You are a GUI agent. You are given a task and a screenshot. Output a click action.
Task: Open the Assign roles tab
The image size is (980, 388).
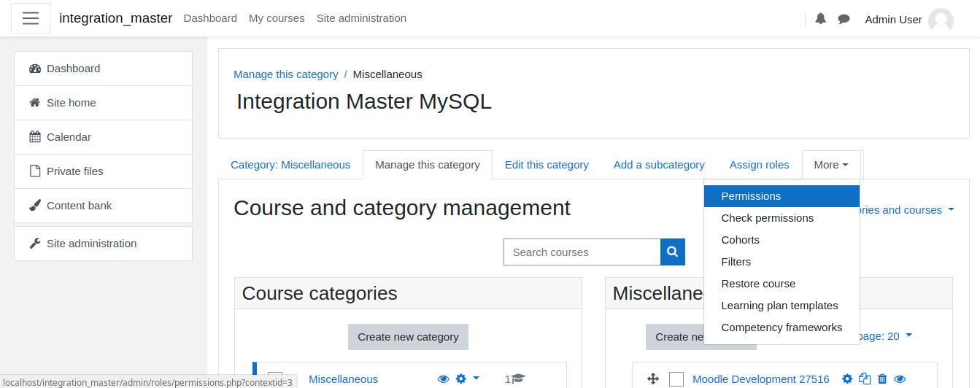click(x=760, y=165)
